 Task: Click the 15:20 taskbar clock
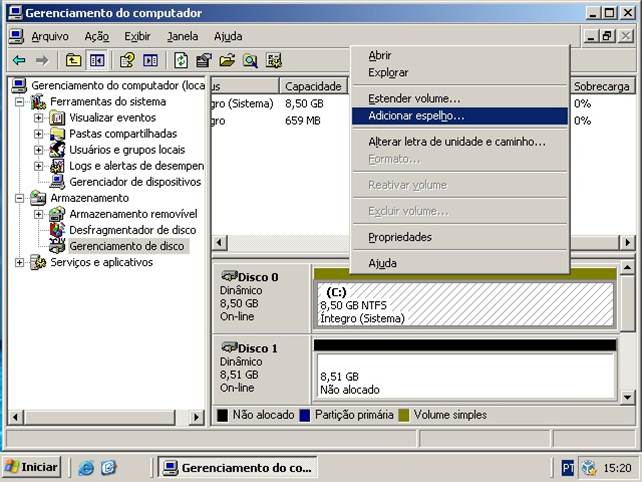tap(617, 468)
